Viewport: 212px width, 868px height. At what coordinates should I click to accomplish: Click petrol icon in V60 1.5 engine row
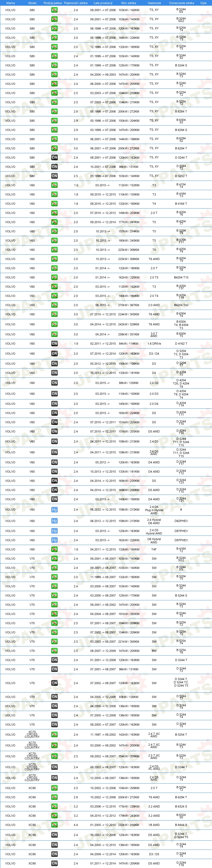click(x=54, y=185)
